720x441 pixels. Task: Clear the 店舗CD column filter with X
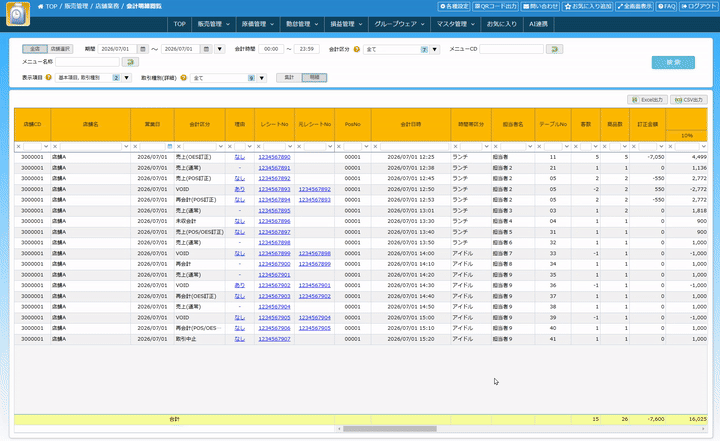tap(18, 147)
